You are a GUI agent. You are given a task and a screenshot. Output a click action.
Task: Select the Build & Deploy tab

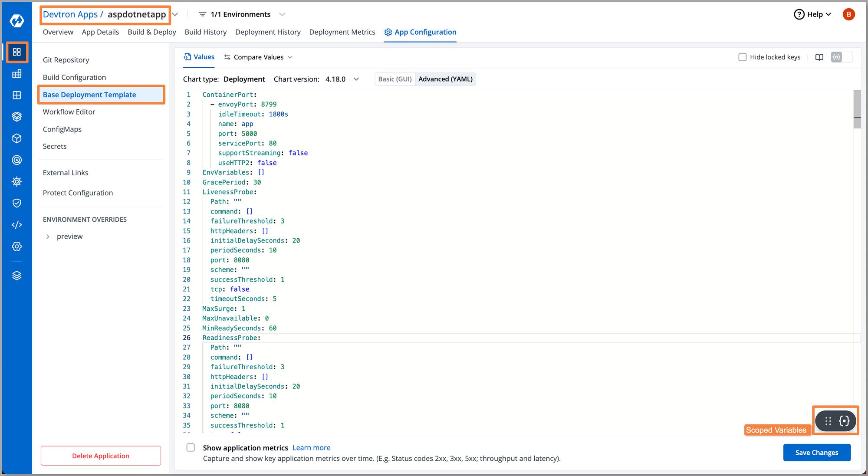(151, 32)
